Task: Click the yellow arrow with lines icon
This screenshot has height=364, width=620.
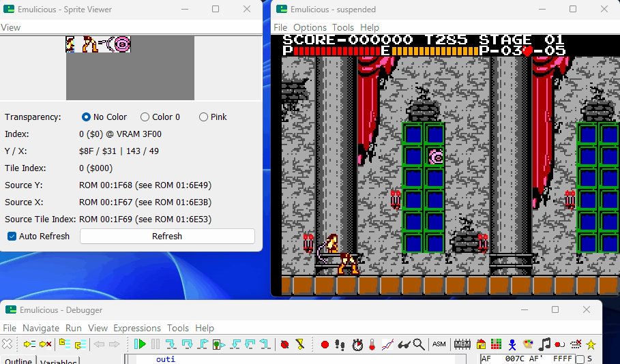Action: (29, 344)
